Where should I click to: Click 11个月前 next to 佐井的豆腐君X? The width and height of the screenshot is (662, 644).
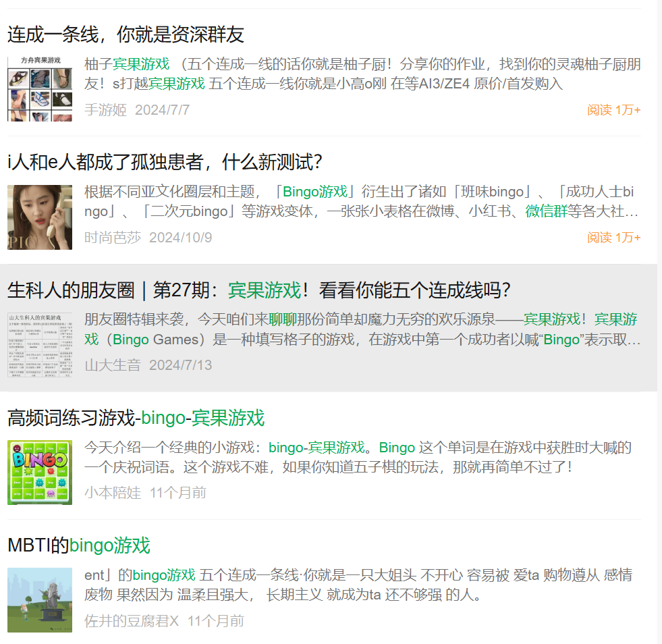(x=216, y=621)
